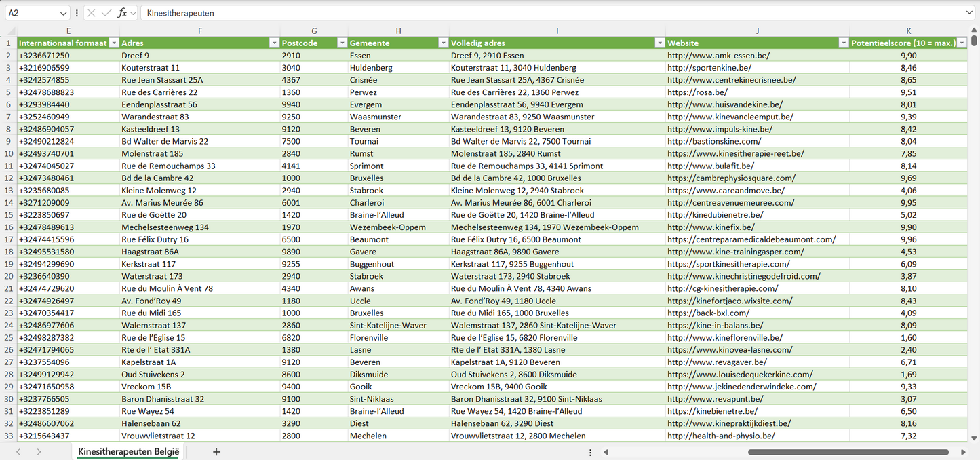Image resolution: width=980 pixels, height=460 pixels.
Task: Open the Website column filter dropdown
Action: pyautogui.click(x=844, y=43)
